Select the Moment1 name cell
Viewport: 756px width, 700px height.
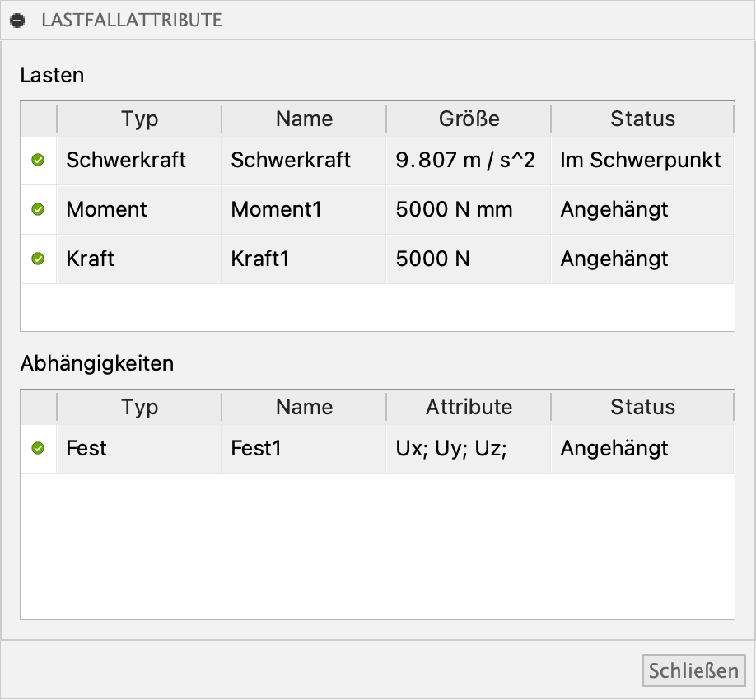304,210
